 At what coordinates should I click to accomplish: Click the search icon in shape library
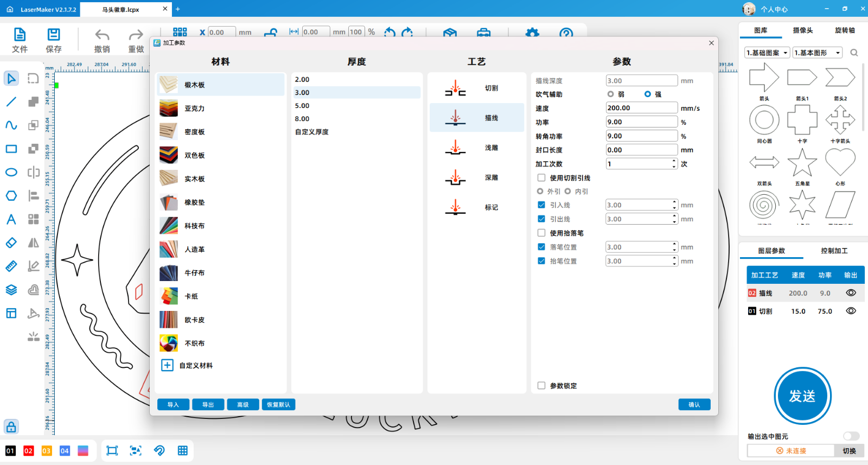point(854,53)
